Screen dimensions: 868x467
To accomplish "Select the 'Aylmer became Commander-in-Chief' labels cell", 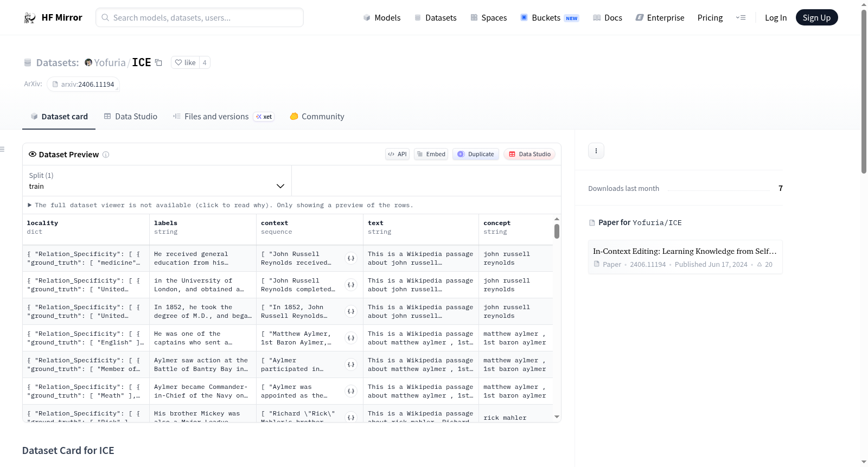I will coord(203,391).
